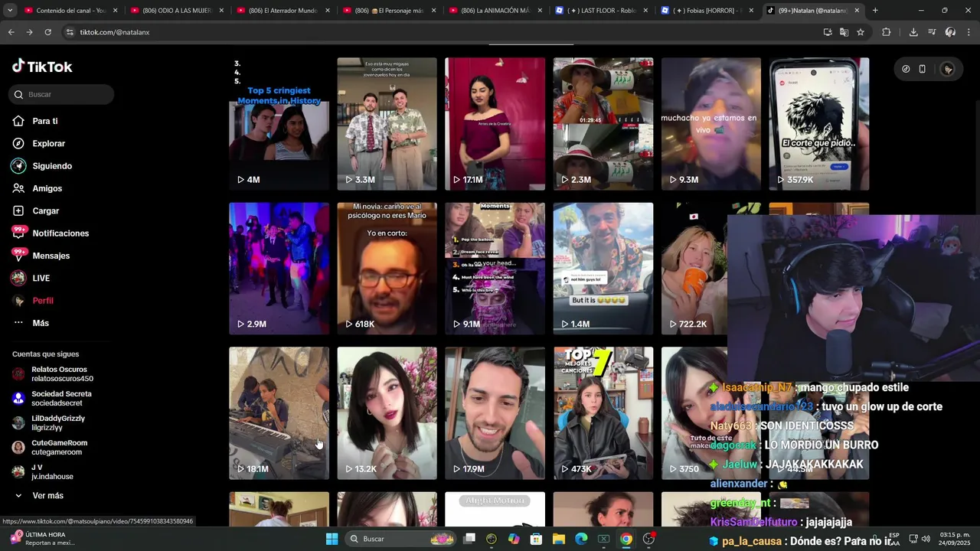Click the browser back arrow
Viewport: 980px width, 551px height.
11,32
